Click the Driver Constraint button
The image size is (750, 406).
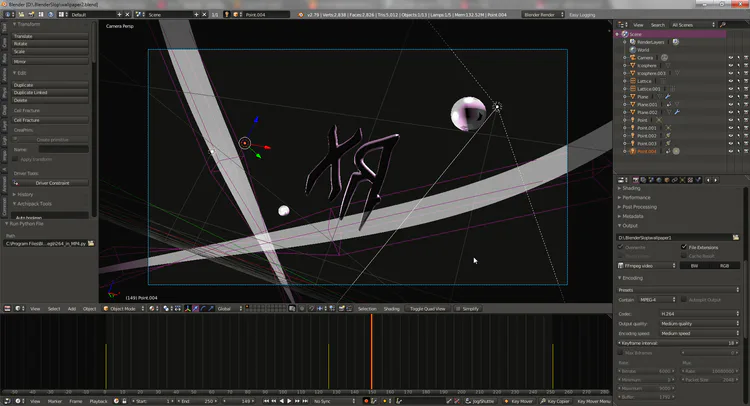coord(50,183)
